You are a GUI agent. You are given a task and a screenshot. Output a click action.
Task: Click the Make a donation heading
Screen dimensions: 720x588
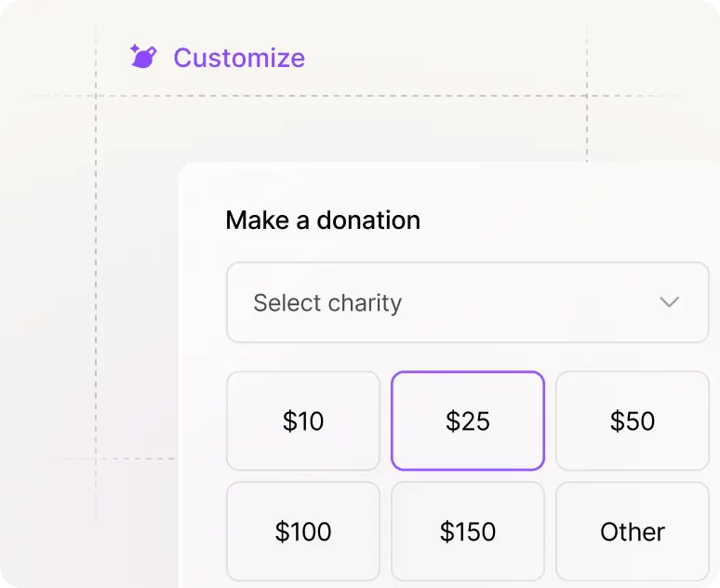[323, 220]
